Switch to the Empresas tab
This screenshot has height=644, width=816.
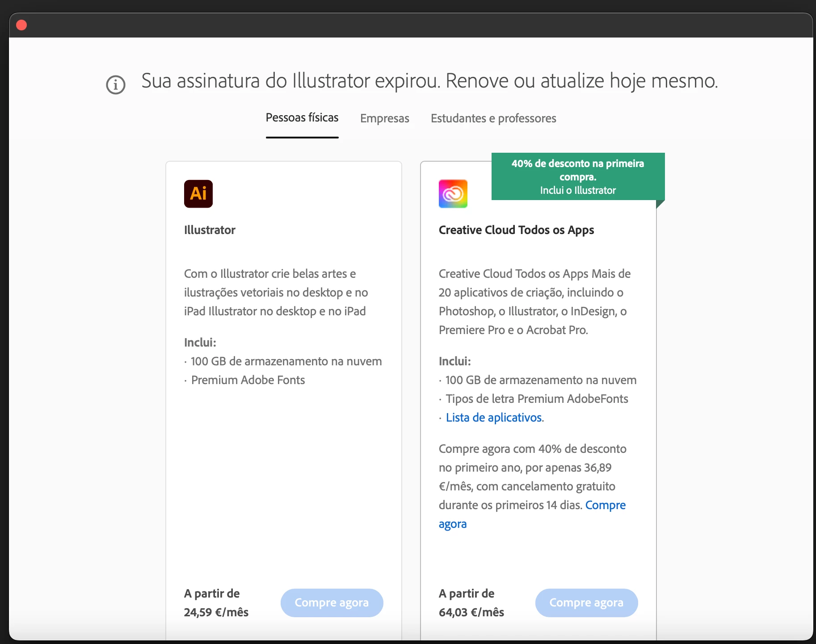385,118
